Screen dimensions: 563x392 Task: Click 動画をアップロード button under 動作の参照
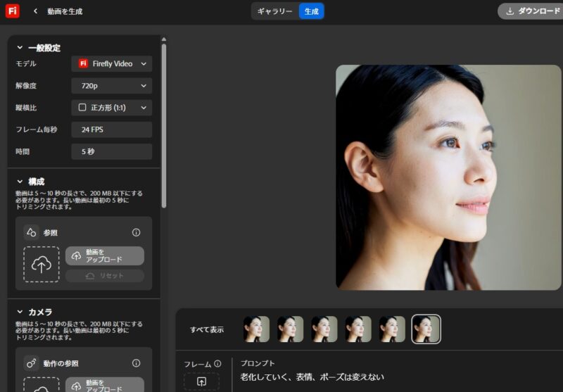[105, 385]
